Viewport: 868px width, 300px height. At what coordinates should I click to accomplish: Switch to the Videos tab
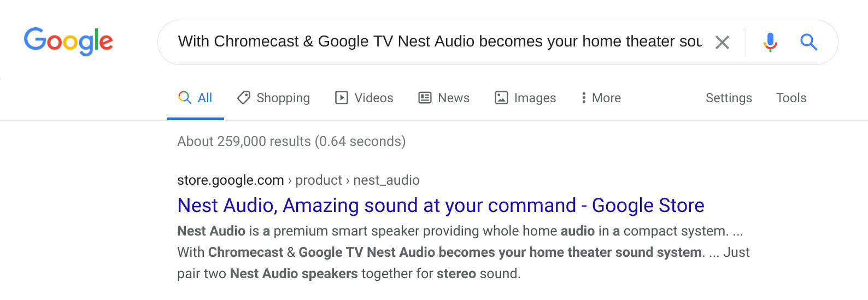[374, 98]
